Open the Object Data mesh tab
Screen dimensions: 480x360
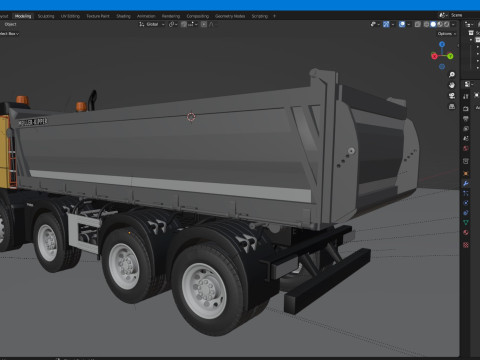point(466,222)
